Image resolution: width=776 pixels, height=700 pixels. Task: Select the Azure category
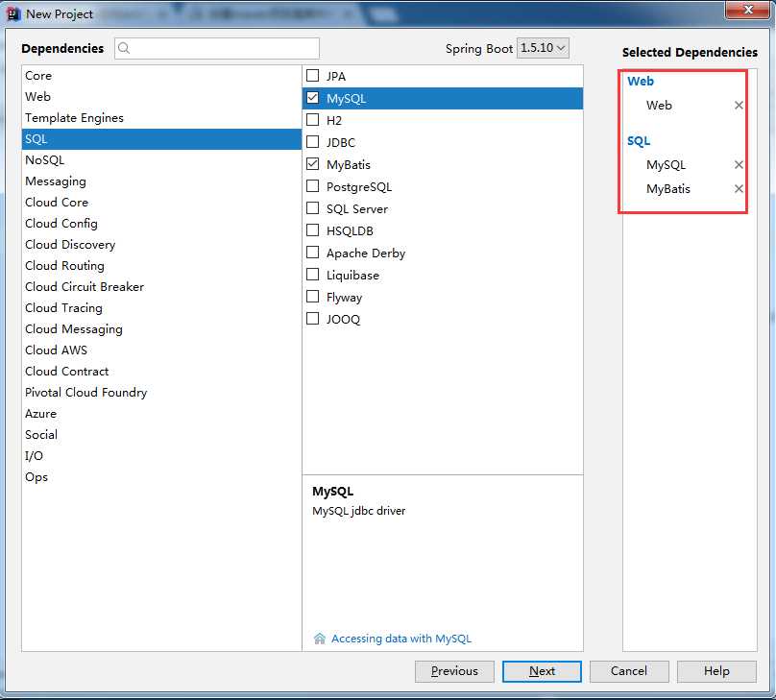(161, 414)
